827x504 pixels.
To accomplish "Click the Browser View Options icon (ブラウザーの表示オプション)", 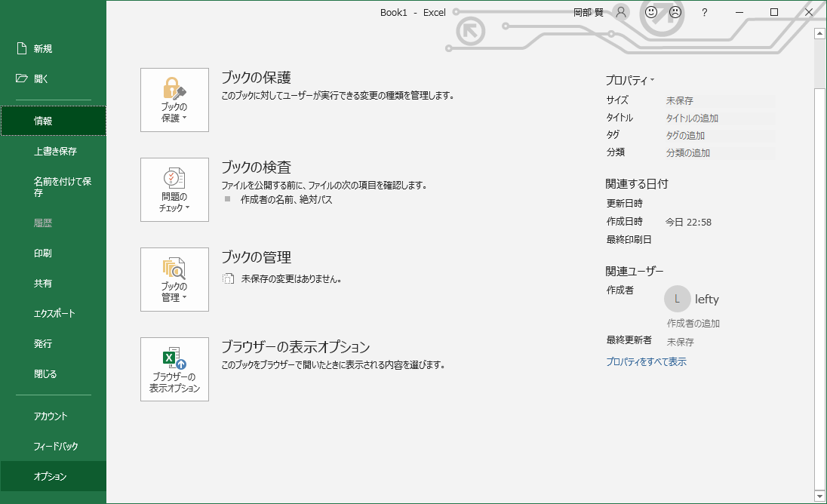I will [x=174, y=358].
